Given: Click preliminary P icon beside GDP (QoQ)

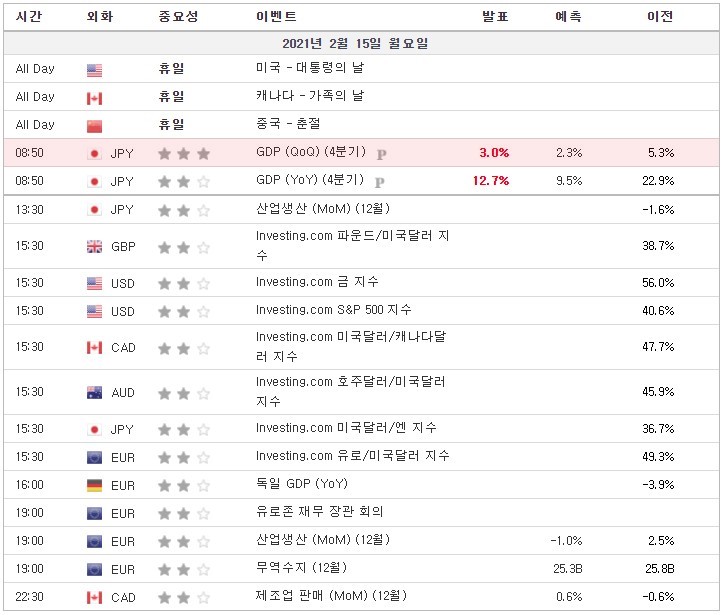Looking at the screenshot, I should [x=381, y=154].
